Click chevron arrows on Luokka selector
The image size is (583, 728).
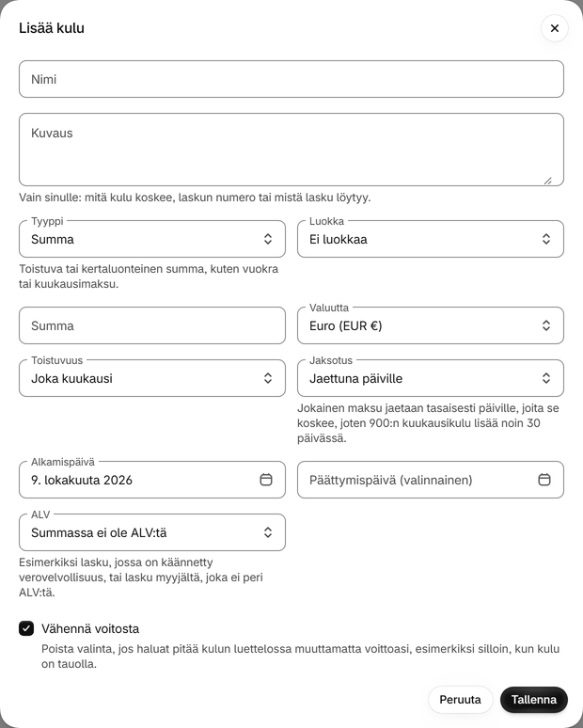coord(546,239)
